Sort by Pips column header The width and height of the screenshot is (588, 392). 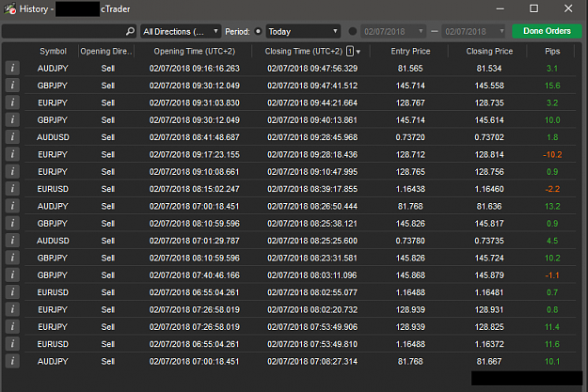pos(552,52)
